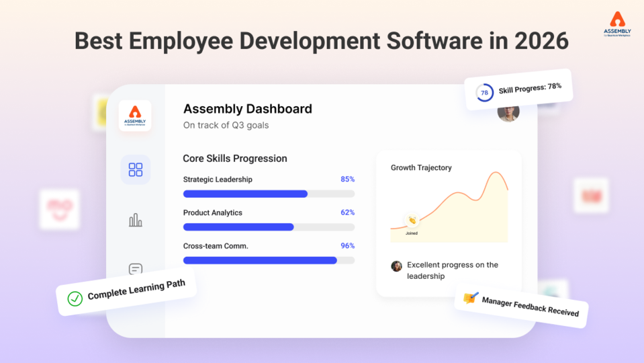Viewport: 644px width, 363px height.
Task: Click the Strategic Leadership progress bar
Action: [x=269, y=194]
